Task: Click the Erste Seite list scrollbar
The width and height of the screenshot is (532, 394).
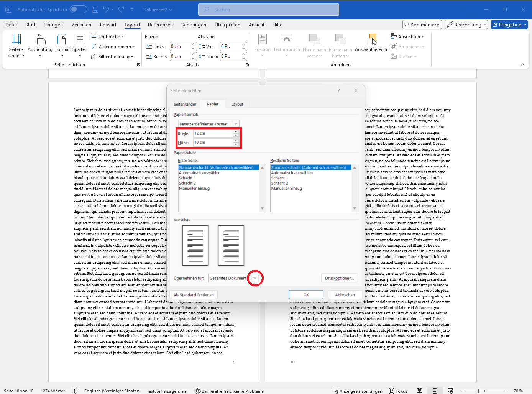Action: pyautogui.click(x=262, y=188)
